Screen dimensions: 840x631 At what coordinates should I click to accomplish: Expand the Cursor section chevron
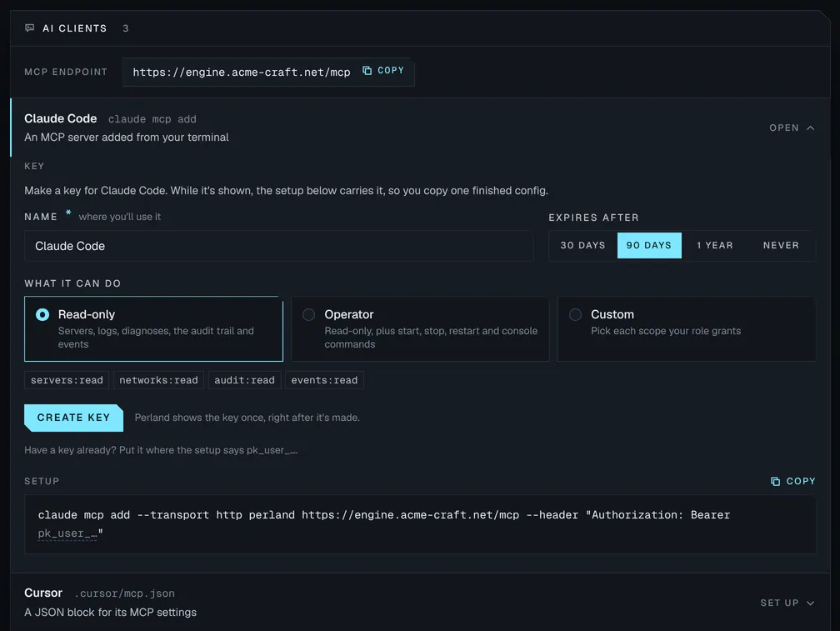tap(811, 603)
